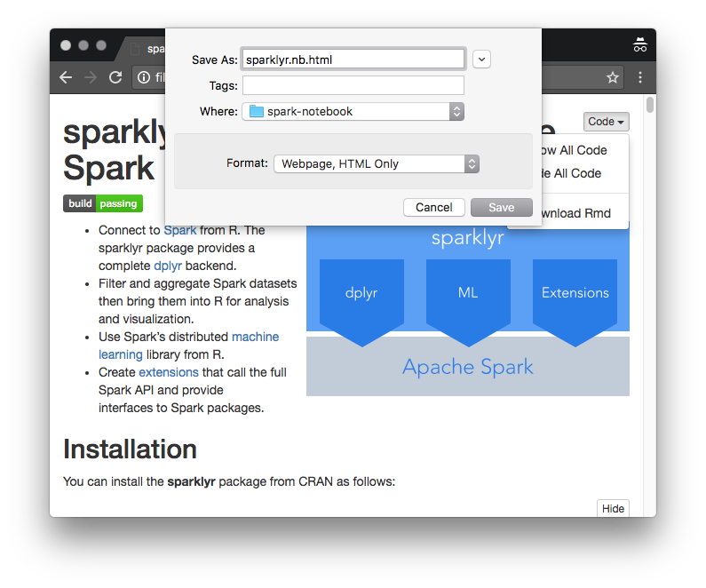Choose Hide All Code from menu
The image size is (706, 588).
(x=573, y=173)
